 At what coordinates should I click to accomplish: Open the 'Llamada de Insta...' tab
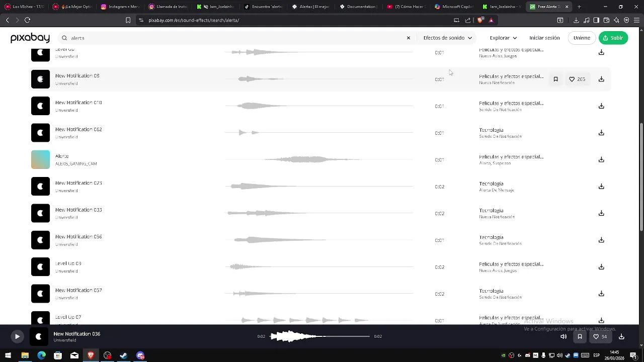point(168,7)
